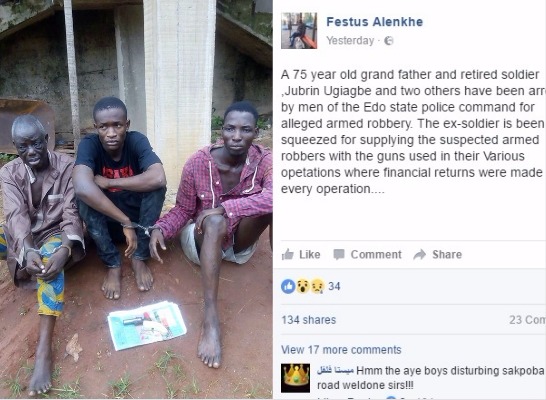Screen dimensions: 546x400
Task: Click the 34 reactions count
Action: (334, 286)
